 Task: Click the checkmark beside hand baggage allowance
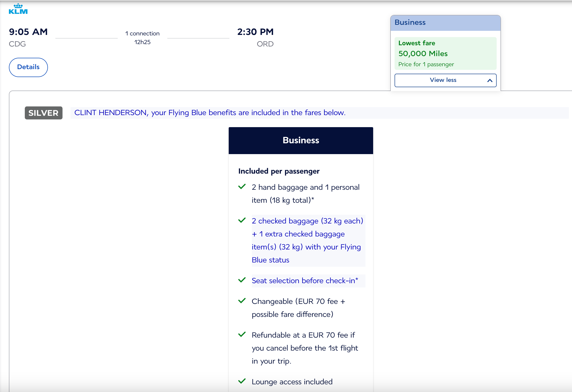point(242,187)
